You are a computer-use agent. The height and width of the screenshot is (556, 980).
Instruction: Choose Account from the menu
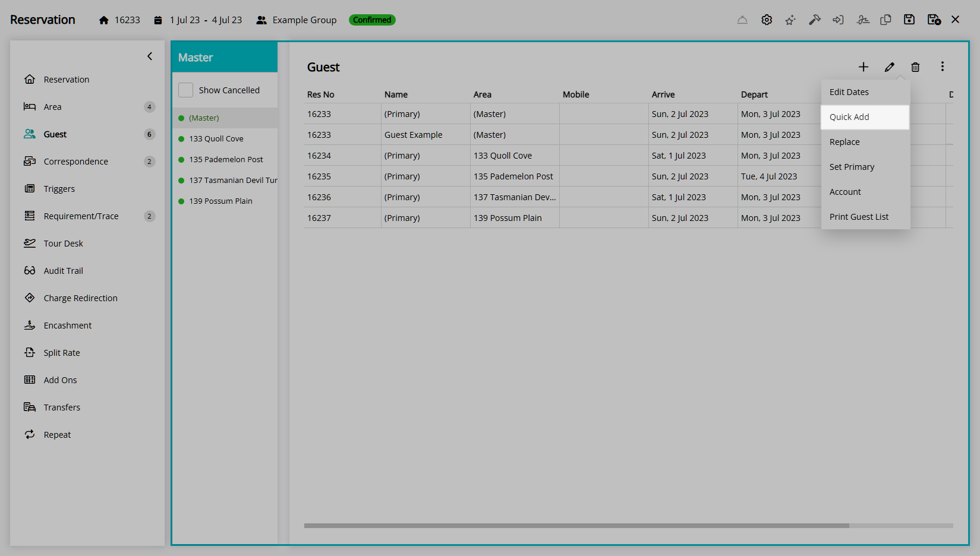865,192
